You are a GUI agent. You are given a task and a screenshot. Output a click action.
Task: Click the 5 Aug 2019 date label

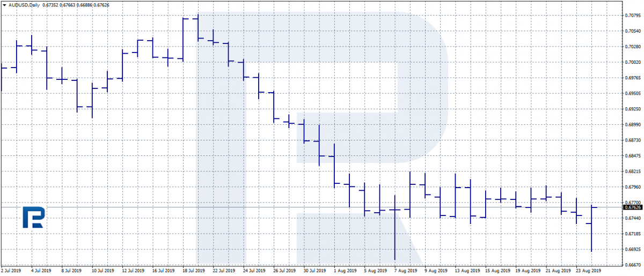375,271
